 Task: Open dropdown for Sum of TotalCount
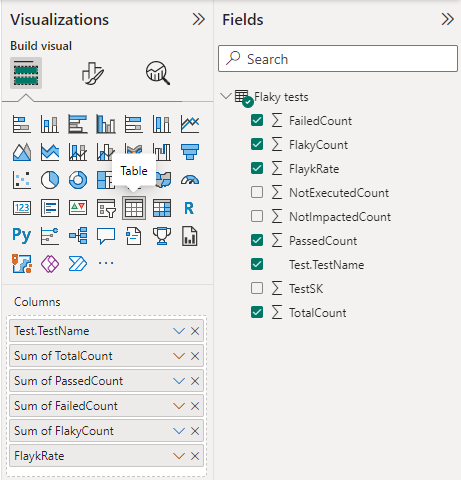pyautogui.click(x=179, y=356)
